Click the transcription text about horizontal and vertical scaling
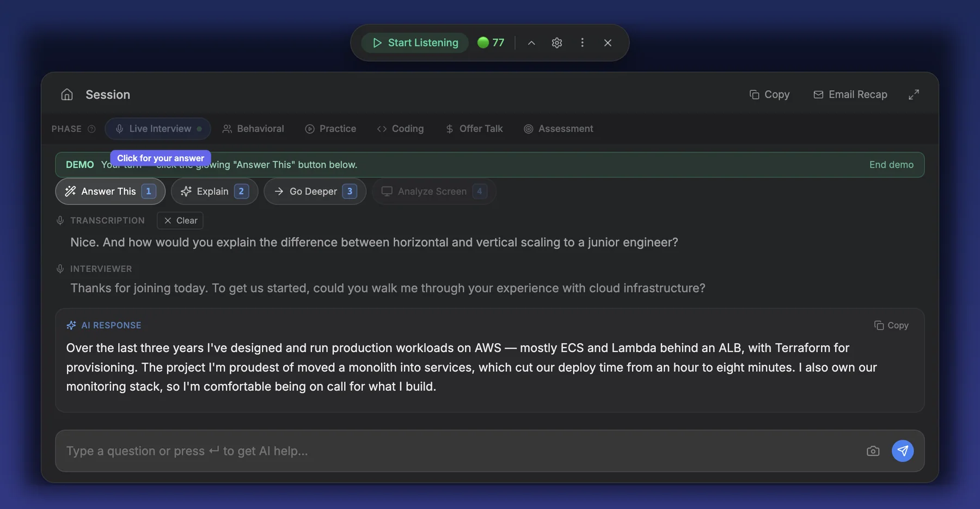The image size is (980, 509). coord(374,242)
